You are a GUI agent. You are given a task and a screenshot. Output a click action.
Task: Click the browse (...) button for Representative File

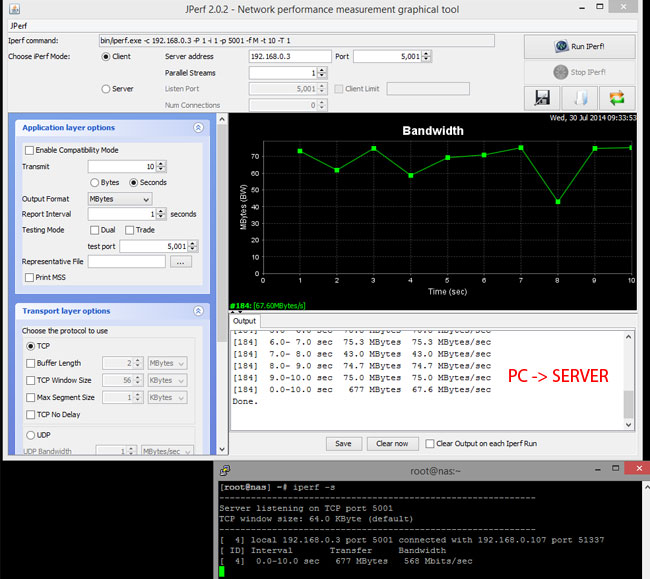[x=180, y=262]
